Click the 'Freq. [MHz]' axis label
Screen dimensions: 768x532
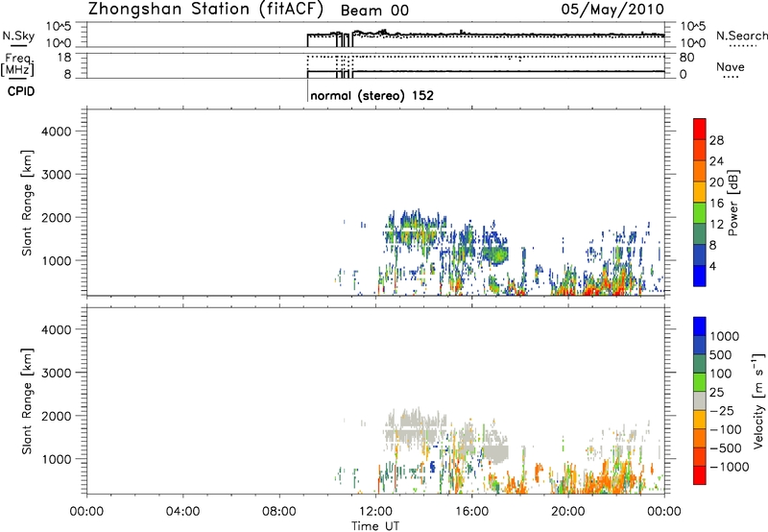coord(17,64)
